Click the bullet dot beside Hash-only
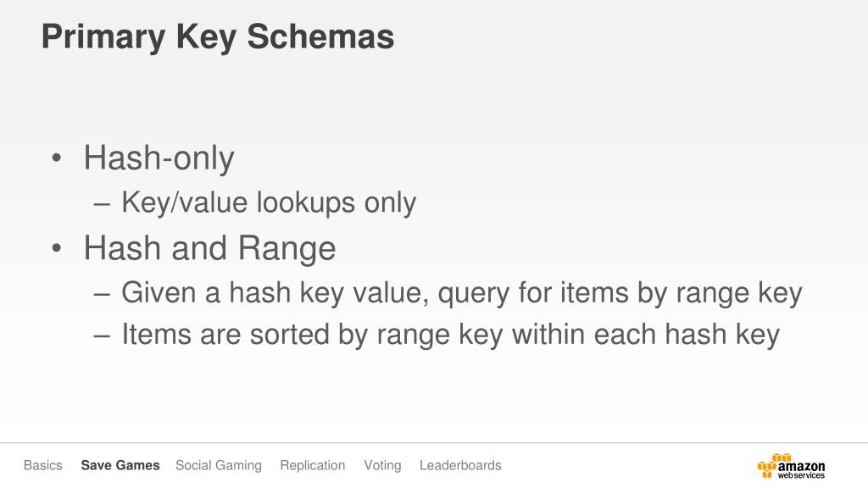The width and height of the screenshot is (868, 488). click(x=57, y=158)
